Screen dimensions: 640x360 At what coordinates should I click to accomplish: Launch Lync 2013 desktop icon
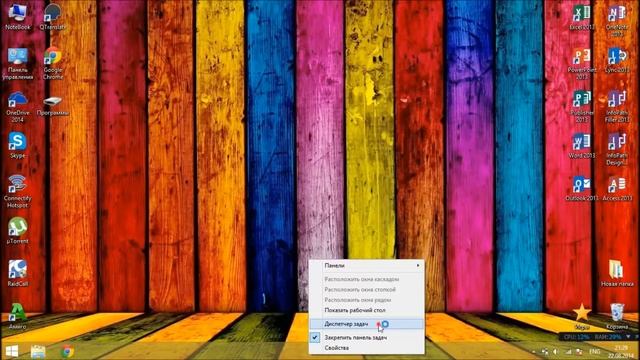click(617, 60)
